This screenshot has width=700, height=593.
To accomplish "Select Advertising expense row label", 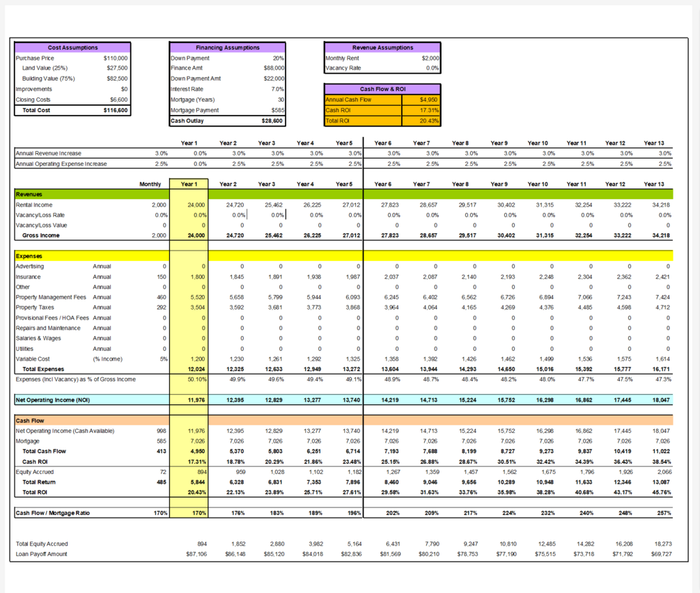I will click(30, 267).
